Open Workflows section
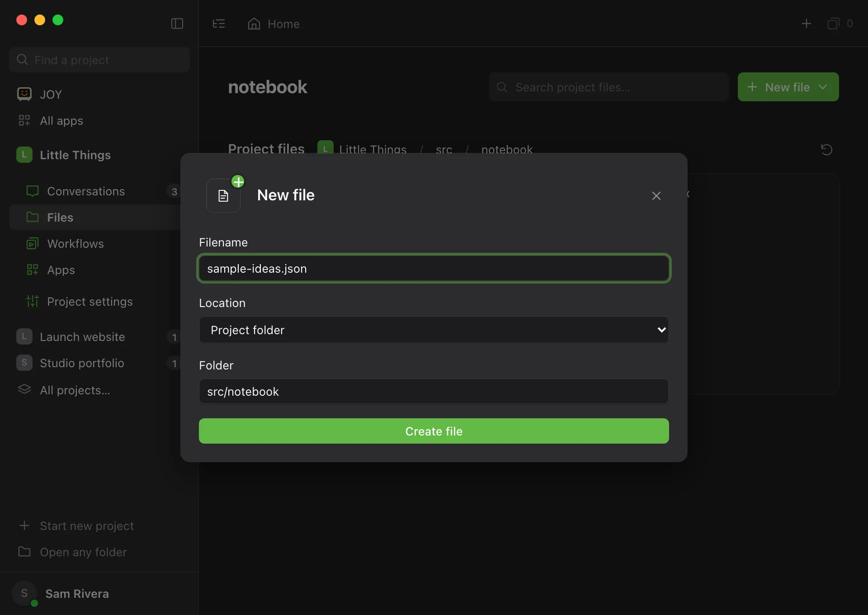 pyautogui.click(x=95, y=243)
